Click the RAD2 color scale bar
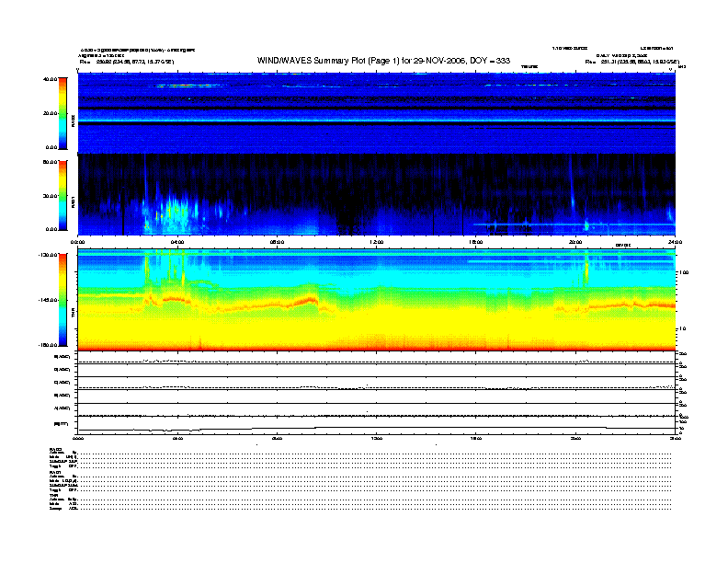 click(63, 113)
